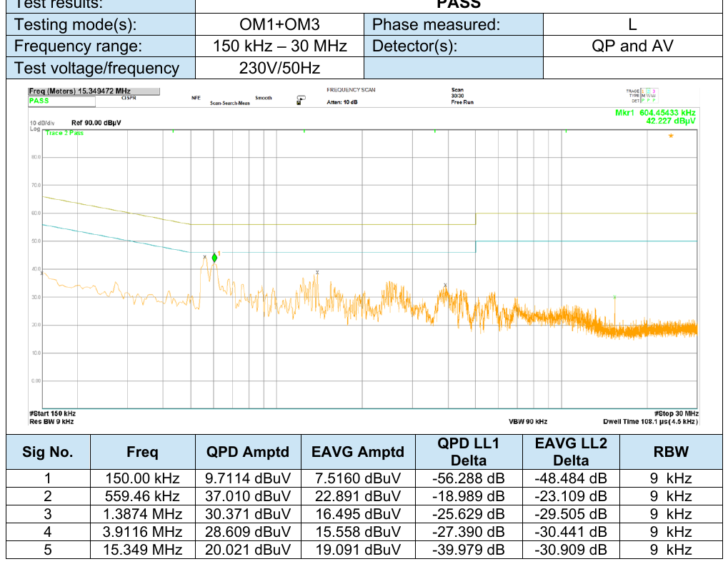
Task: Select the 7.5160 dBuV EAVG amplitude cell
Action: 358,478
